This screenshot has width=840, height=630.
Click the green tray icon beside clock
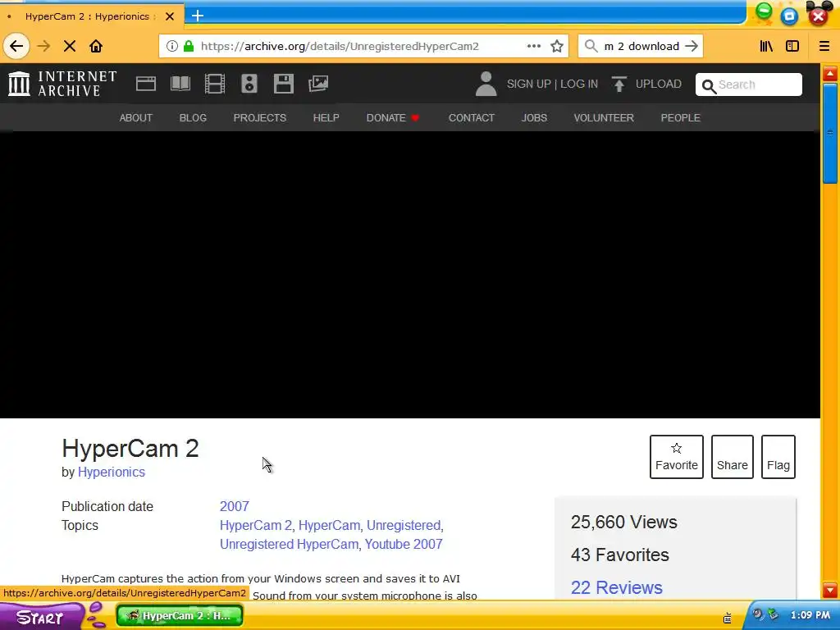[773, 614]
